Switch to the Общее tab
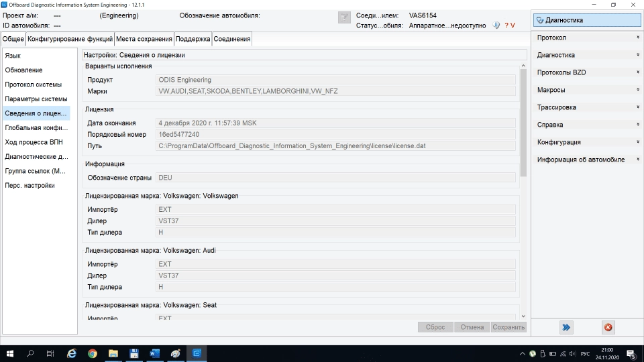Screen dimensions: 644x362 (x=13, y=39)
